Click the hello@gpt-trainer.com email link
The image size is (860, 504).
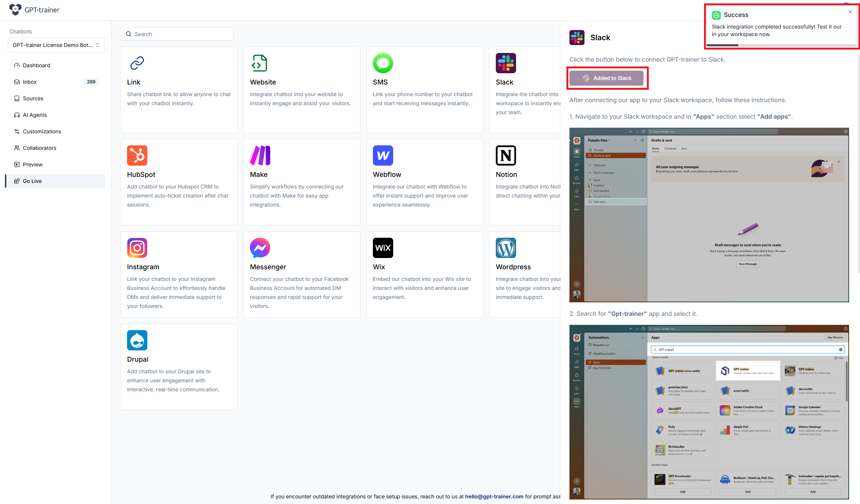point(494,496)
